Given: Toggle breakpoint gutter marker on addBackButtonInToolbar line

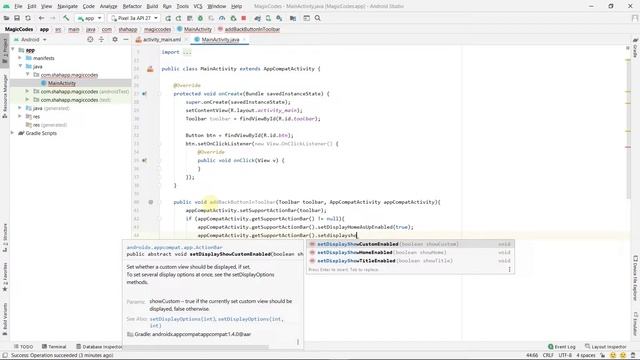Looking at the screenshot, I should pos(151,202).
